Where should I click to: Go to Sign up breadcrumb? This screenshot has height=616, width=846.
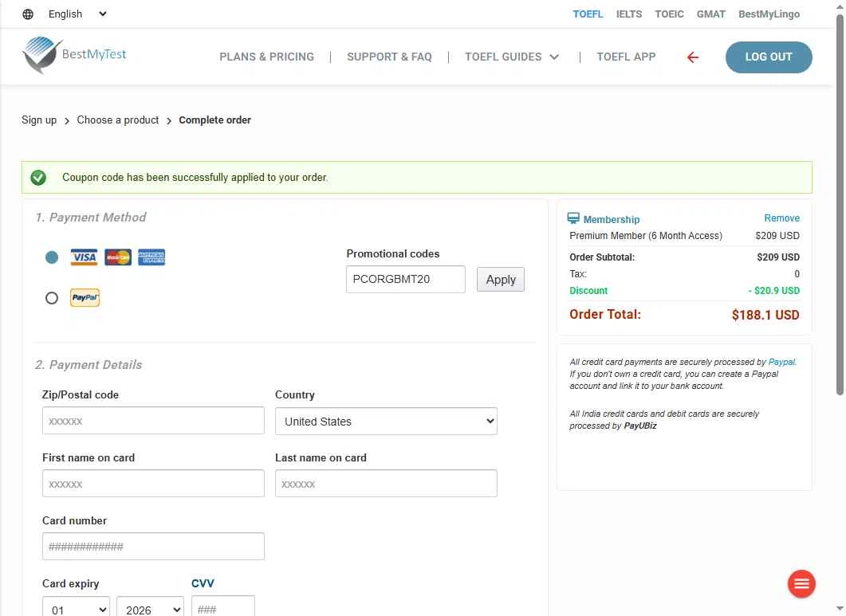point(39,120)
